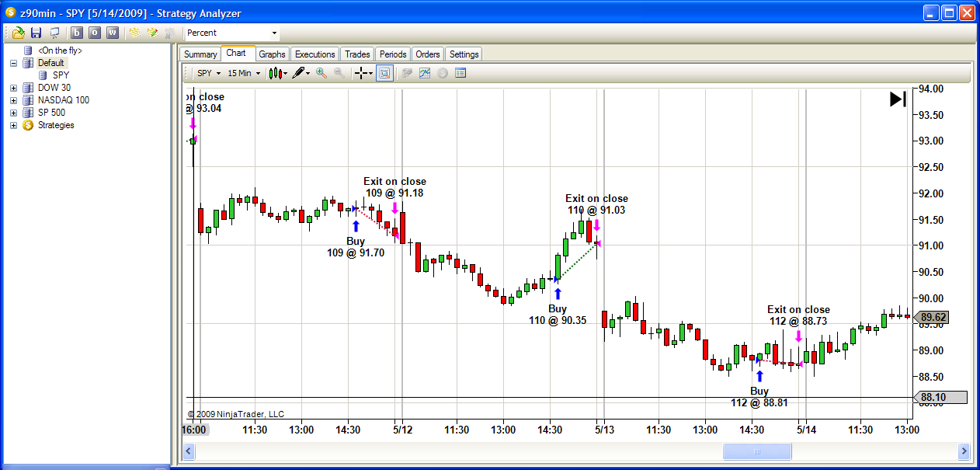980x470 pixels.
Task: Click the open file folder icon
Action: [18, 33]
